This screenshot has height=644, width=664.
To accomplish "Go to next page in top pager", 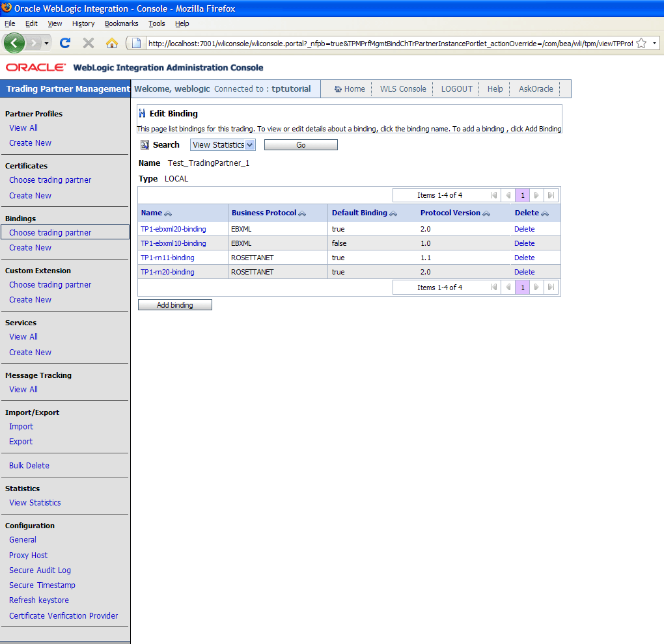I will click(x=536, y=195).
